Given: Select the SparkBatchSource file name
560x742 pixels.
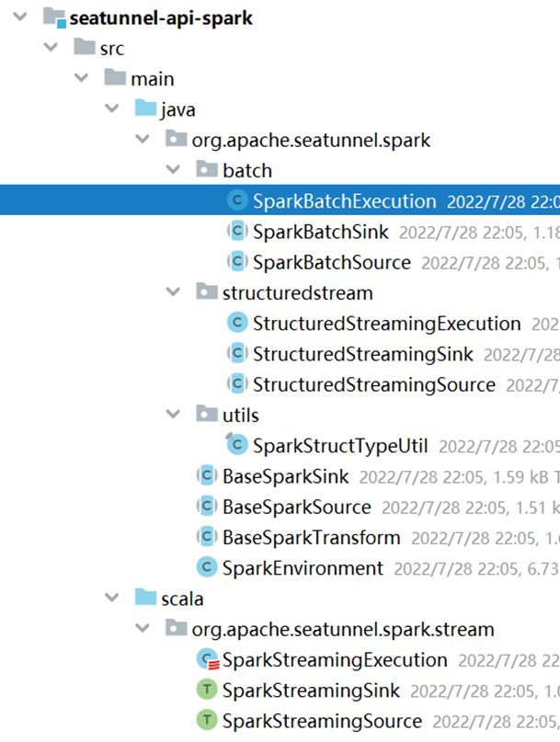Looking at the screenshot, I should (x=332, y=263).
